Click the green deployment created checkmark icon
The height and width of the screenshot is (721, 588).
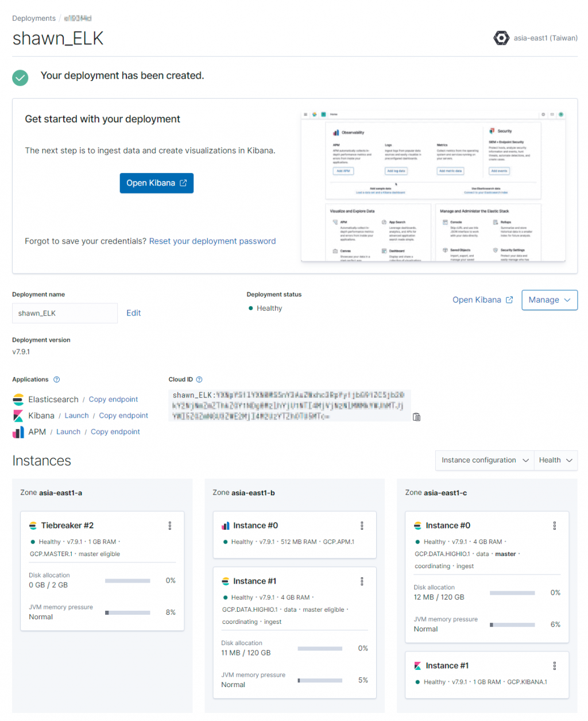[20, 78]
